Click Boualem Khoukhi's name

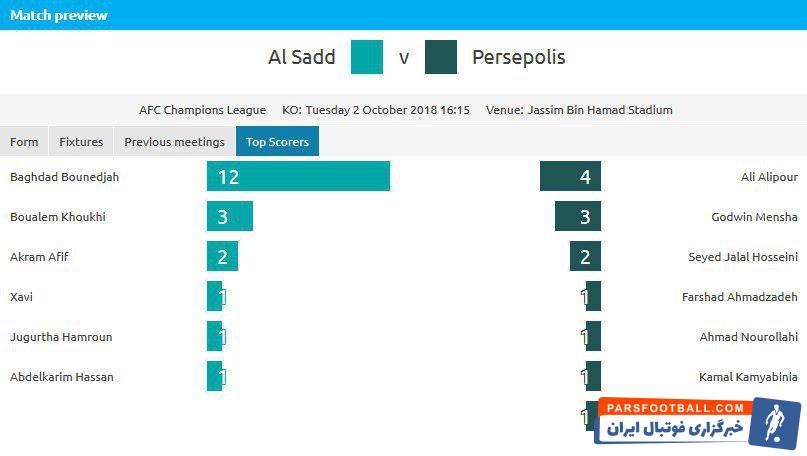pyautogui.click(x=57, y=217)
